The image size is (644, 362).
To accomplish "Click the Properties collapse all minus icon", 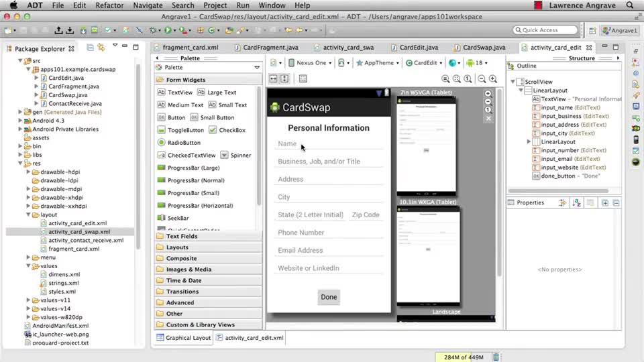I will pos(616,202).
